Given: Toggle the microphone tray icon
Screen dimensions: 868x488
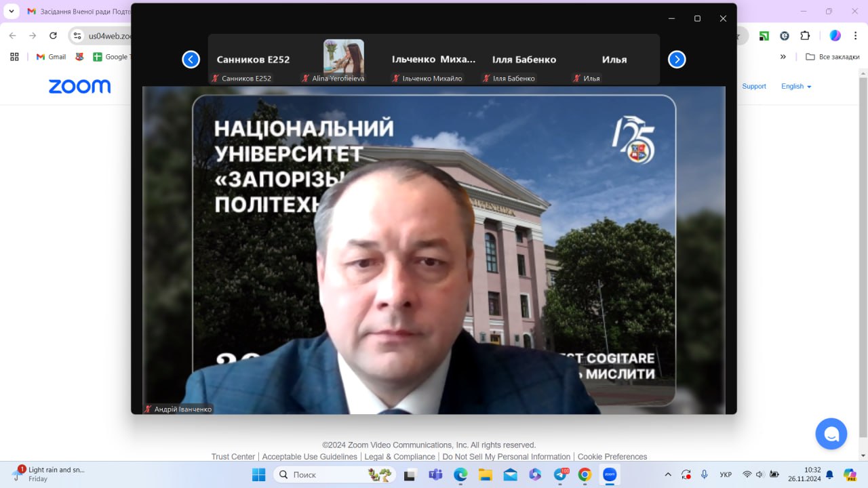Looking at the screenshot, I should point(705,474).
